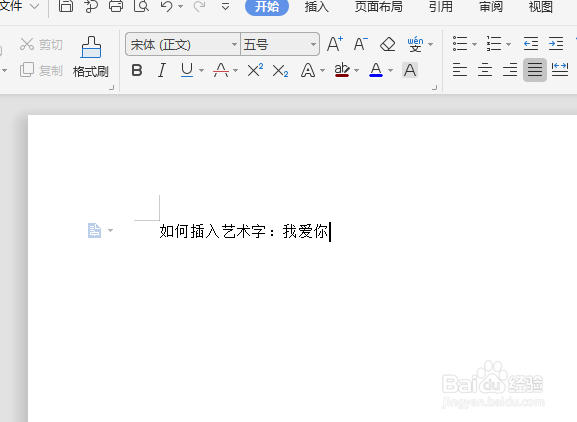Click the 剪切 cut button
The height and width of the screenshot is (422, 577).
click(41, 45)
